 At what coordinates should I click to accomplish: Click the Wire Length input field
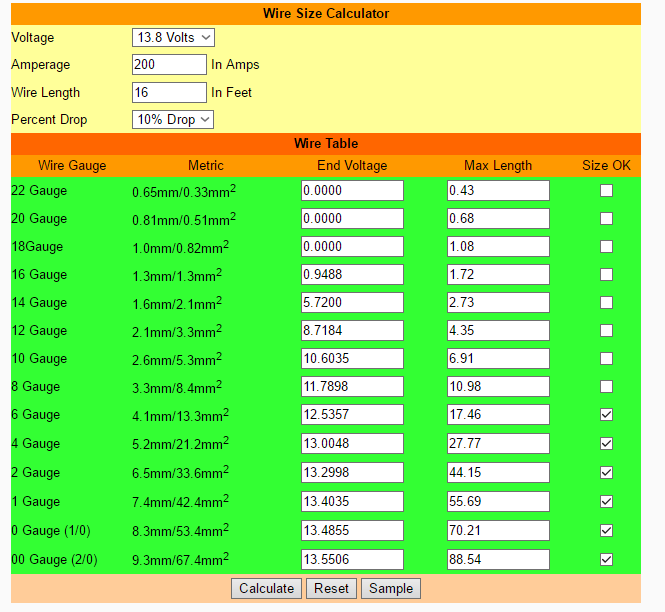(x=169, y=92)
